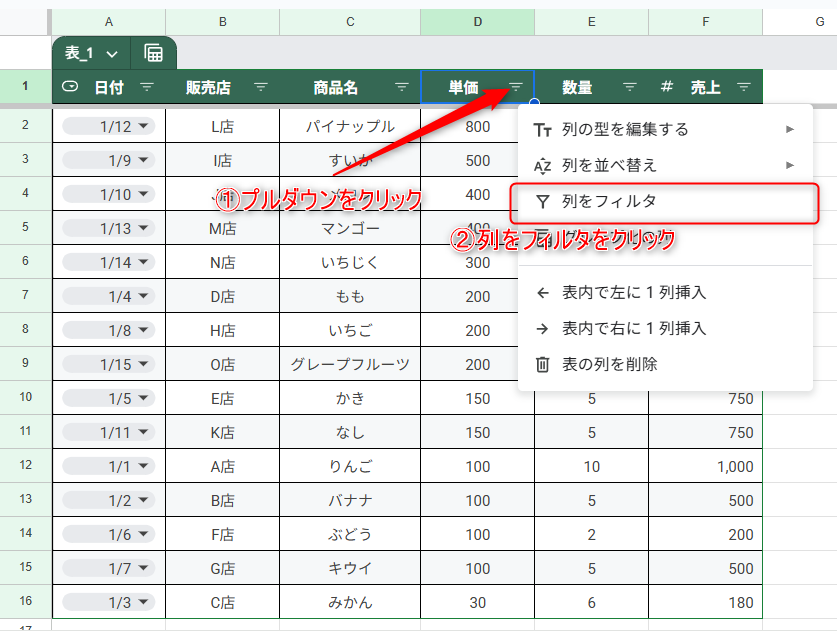The height and width of the screenshot is (631, 837).
Task: Click the number type icon in 売上 header
Action: [x=667, y=88]
